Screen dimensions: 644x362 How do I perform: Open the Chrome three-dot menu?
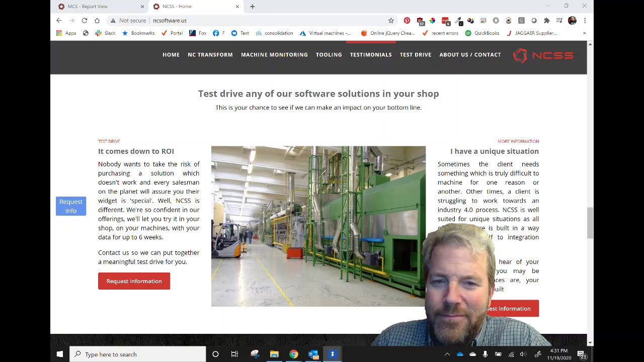pos(585,21)
